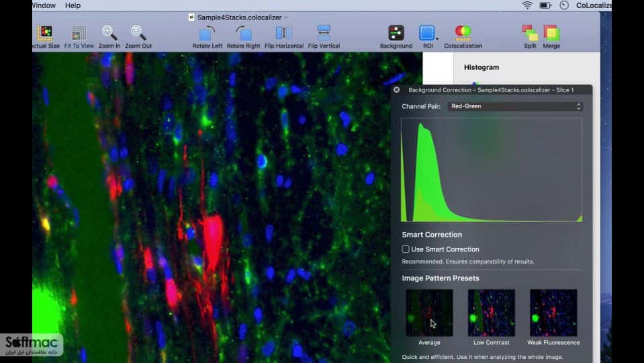Rotate the image left

click(x=208, y=33)
